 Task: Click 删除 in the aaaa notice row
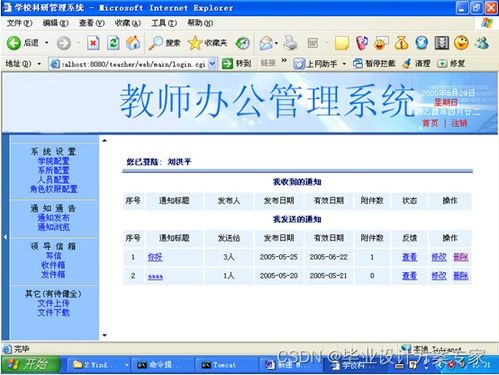461,276
